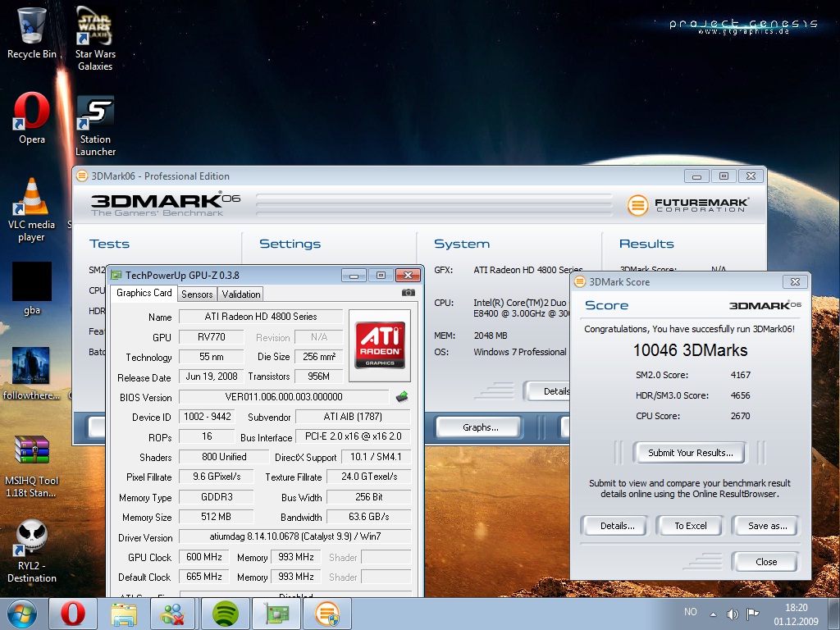The height and width of the screenshot is (630, 840).
Task: Show hidden tray icons arrow
Action: pyautogui.click(x=713, y=614)
